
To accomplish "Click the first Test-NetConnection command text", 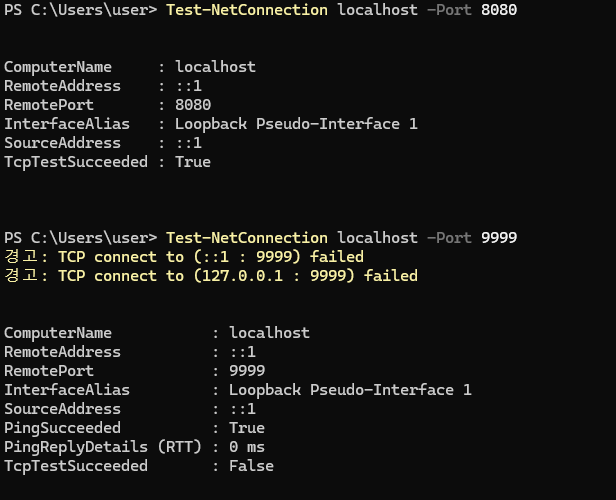I will click(x=246, y=10).
